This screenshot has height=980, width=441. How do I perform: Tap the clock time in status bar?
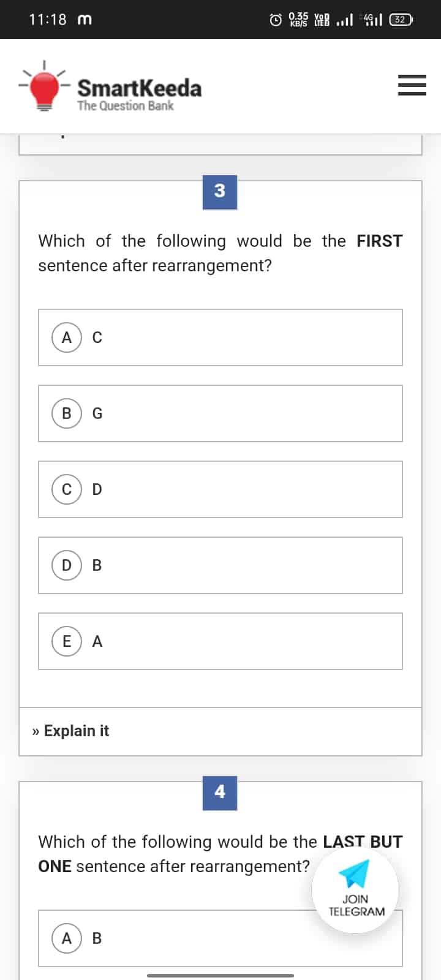pyautogui.click(x=47, y=20)
